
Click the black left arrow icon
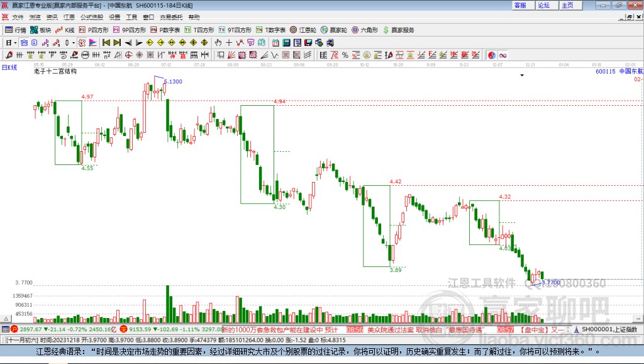coord(128,43)
